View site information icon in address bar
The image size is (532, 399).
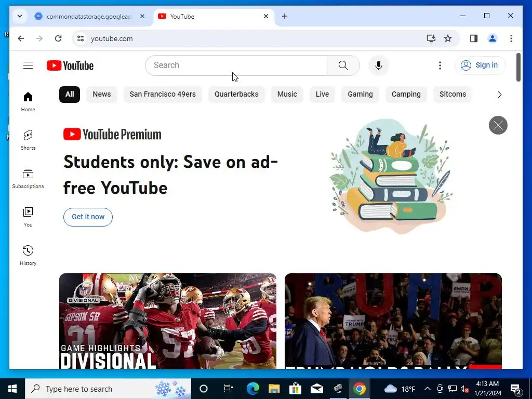pos(81,38)
